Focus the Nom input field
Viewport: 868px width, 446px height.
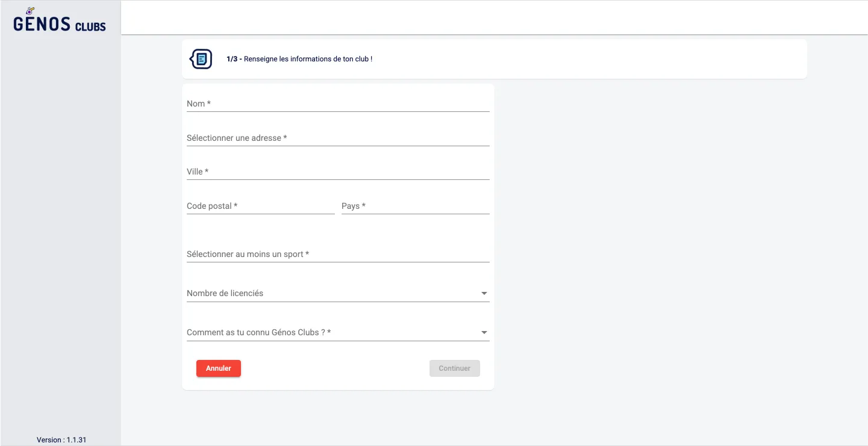(337, 104)
